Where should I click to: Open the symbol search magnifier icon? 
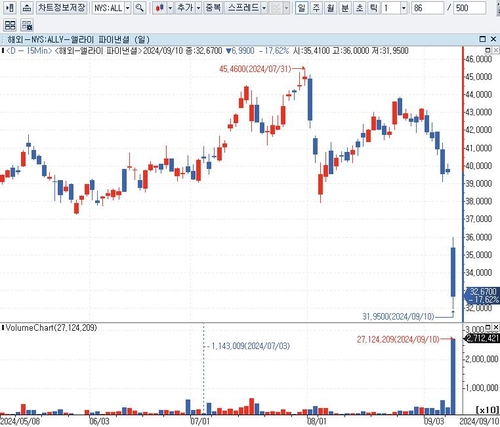140,8
